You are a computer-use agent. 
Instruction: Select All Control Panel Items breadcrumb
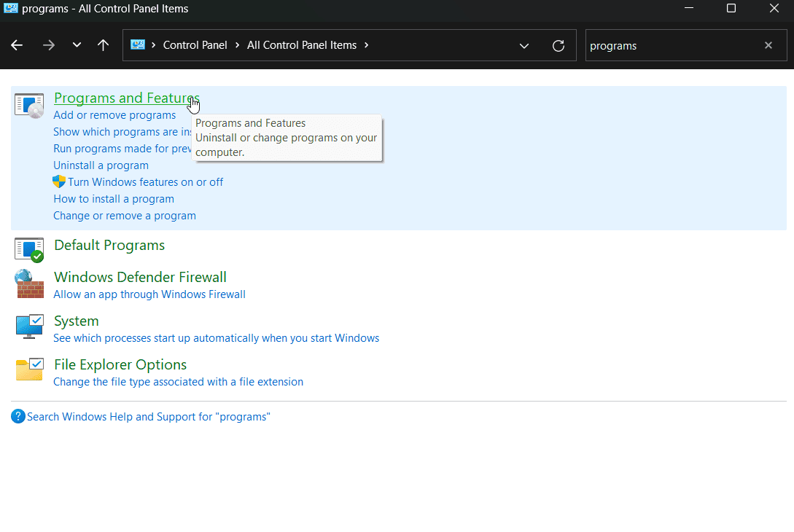tap(301, 45)
